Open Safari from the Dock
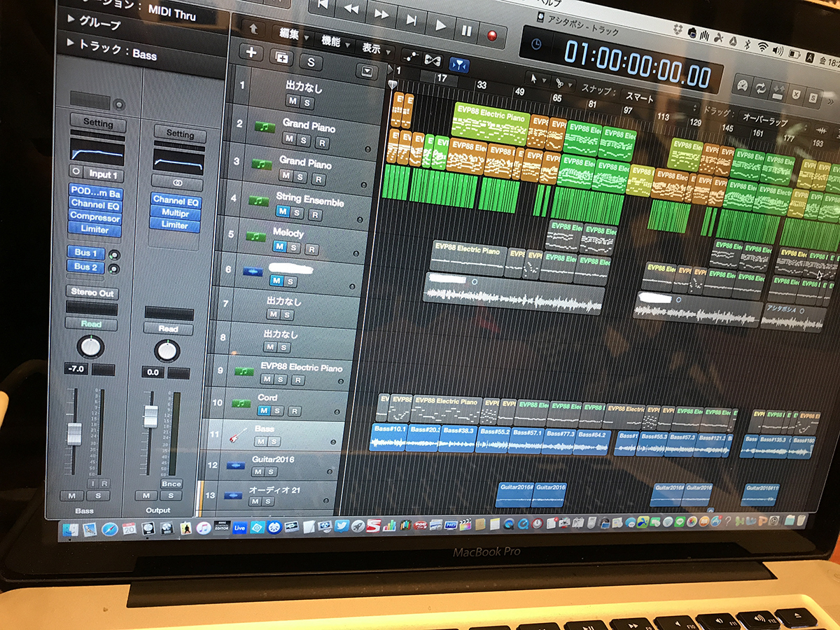 click(x=109, y=530)
